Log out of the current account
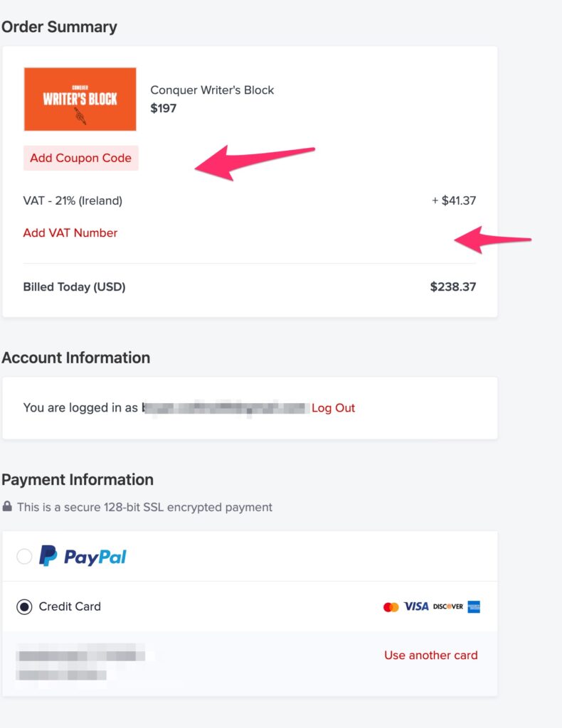Image resolution: width=562 pixels, height=728 pixels. pyautogui.click(x=333, y=408)
